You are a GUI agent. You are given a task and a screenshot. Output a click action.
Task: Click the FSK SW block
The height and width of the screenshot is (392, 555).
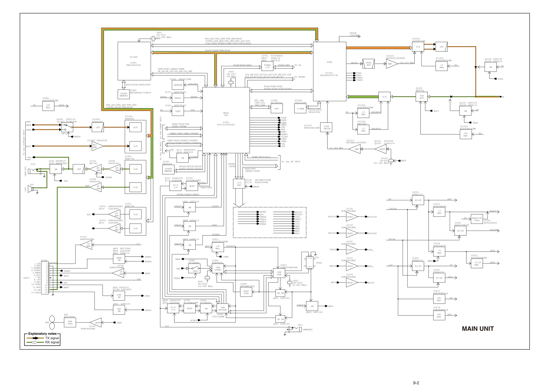tap(119, 296)
